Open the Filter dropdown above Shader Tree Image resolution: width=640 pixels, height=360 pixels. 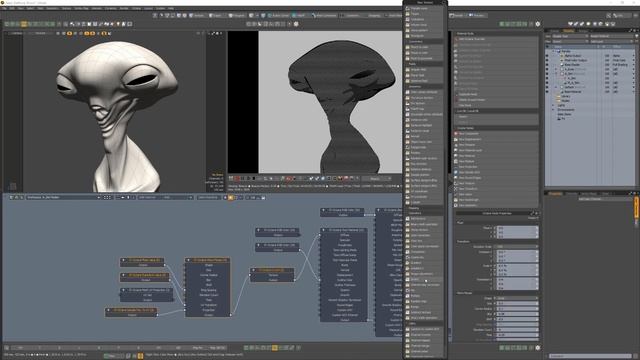(569, 41)
